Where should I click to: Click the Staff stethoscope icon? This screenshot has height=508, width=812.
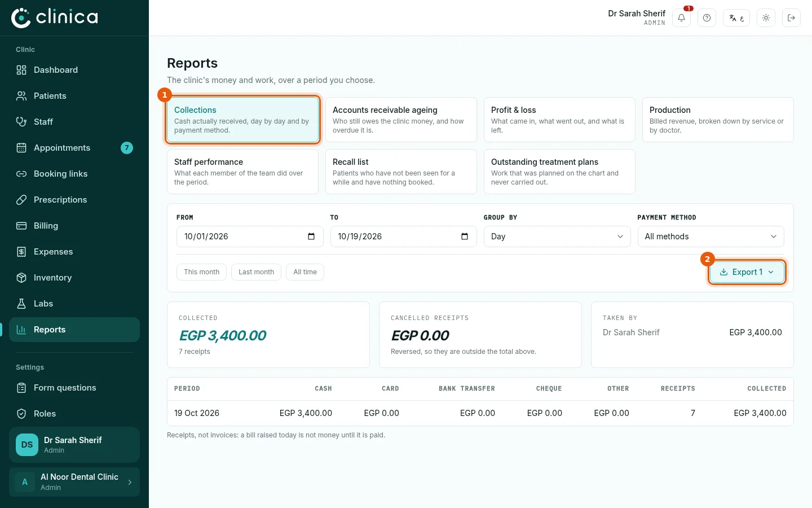point(21,122)
